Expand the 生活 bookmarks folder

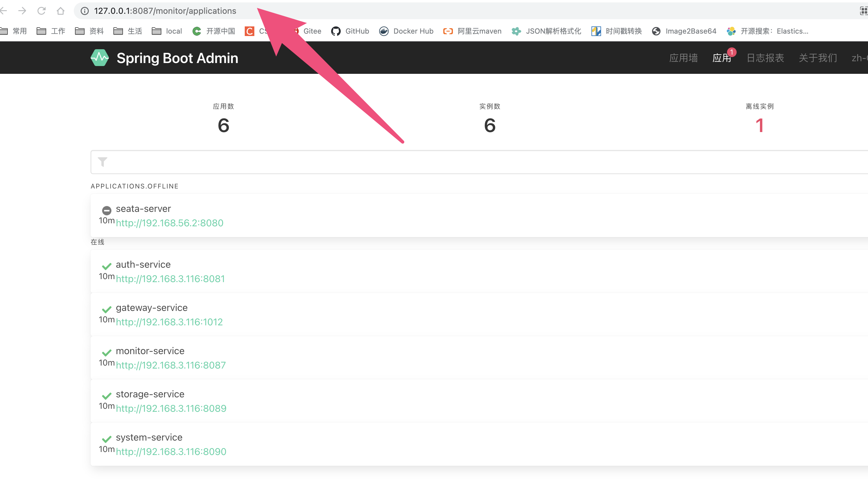tap(128, 31)
